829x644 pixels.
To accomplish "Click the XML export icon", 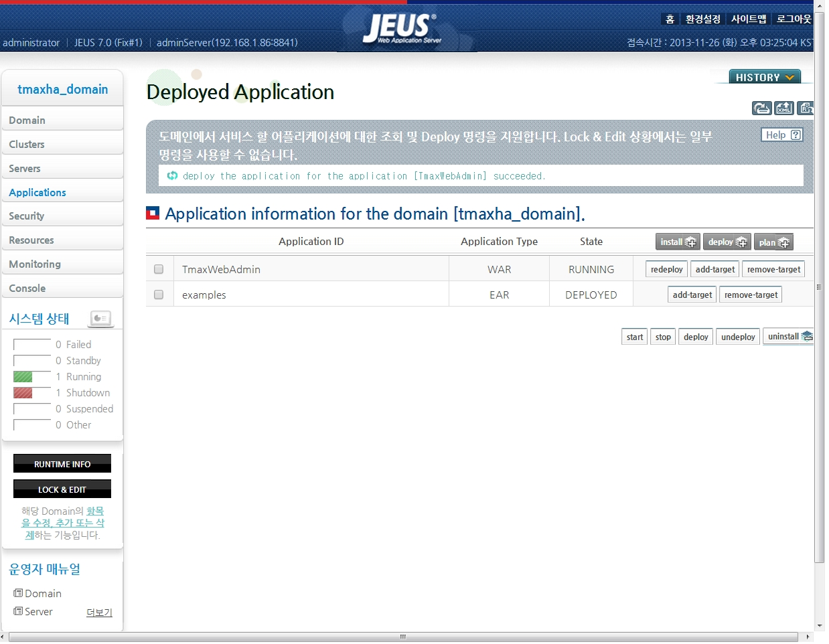I will coord(783,108).
